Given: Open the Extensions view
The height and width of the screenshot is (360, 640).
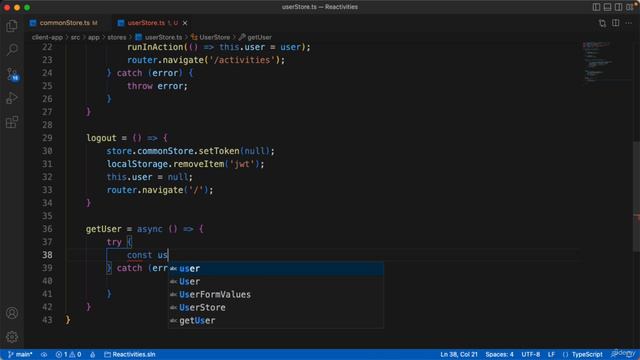Looking at the screenshot, I should 12,122.
